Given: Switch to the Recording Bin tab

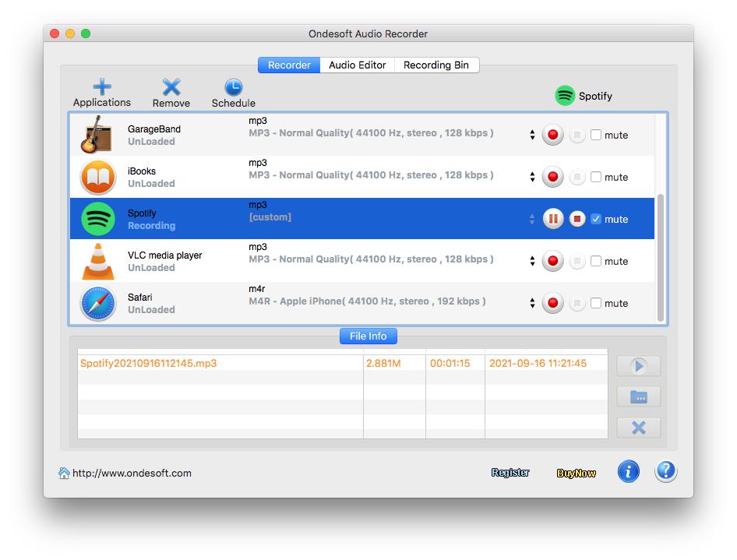Looking at the screenshot, I should click(x=436, y=65).
